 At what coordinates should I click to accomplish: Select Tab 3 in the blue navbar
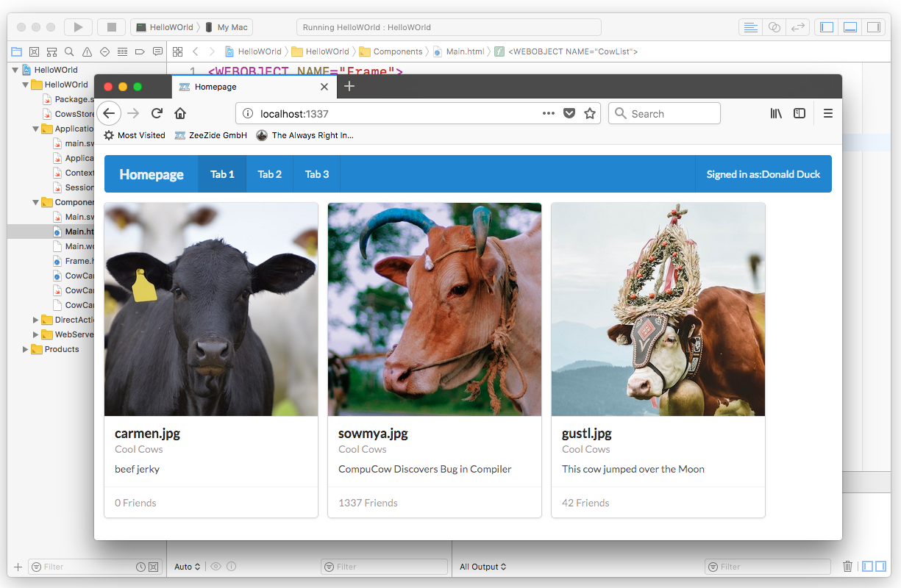[x=316, y=174]
